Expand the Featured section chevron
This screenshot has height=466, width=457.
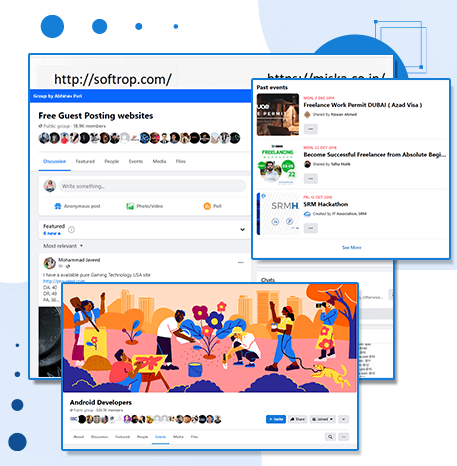(242, 229)
